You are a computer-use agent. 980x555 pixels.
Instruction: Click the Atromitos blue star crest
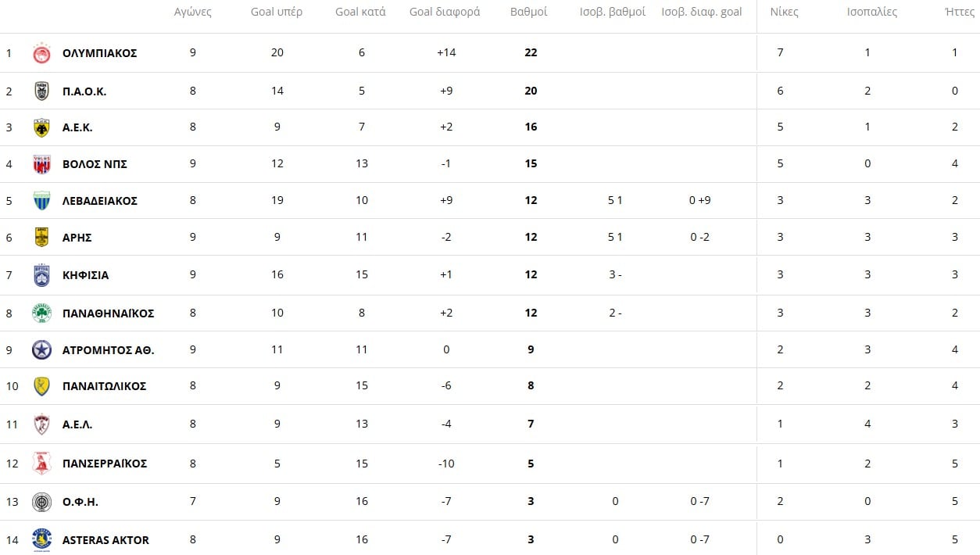click(41, 349)
